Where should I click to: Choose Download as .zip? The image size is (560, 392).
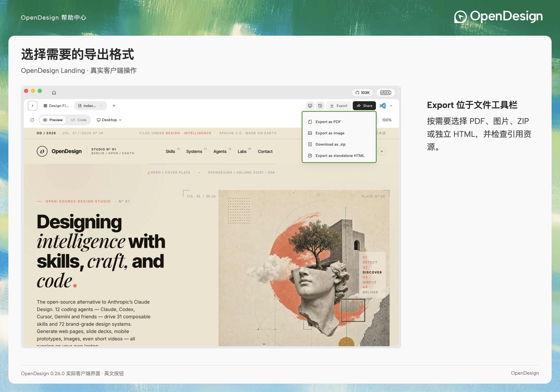339,144
